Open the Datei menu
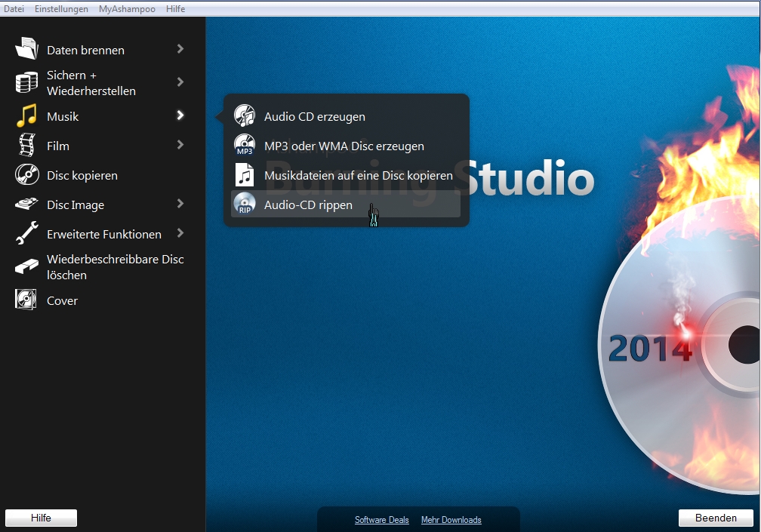 click(14, 9)
